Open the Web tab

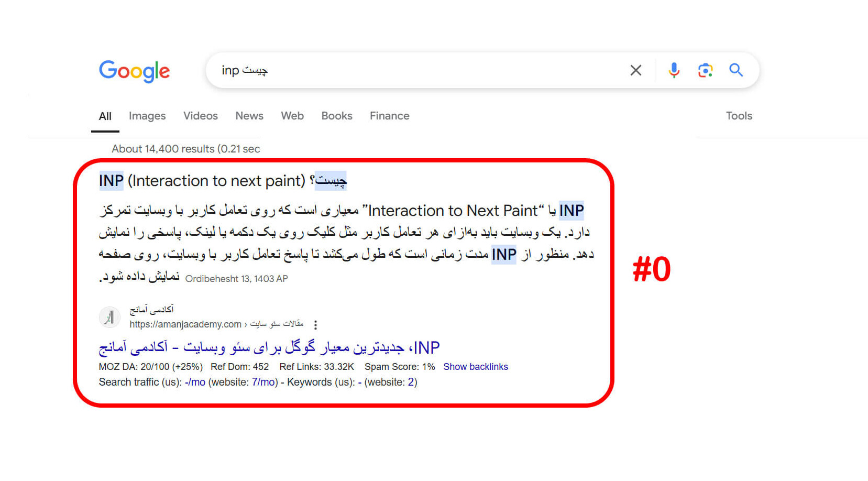click(292, 116)
